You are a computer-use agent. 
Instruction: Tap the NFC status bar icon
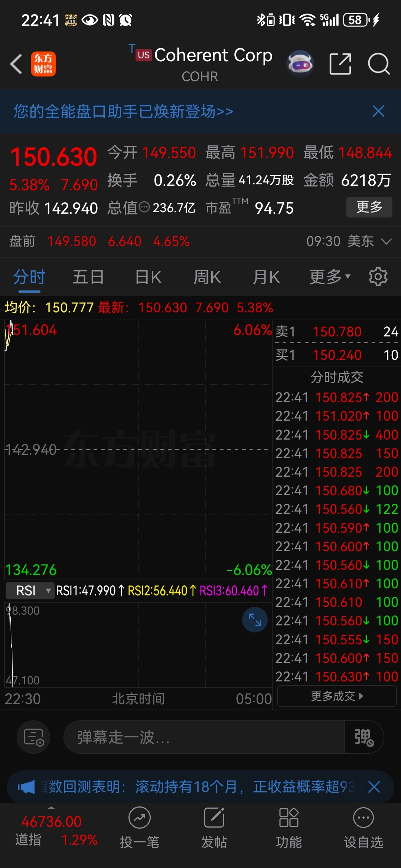[x=108, y=20]
